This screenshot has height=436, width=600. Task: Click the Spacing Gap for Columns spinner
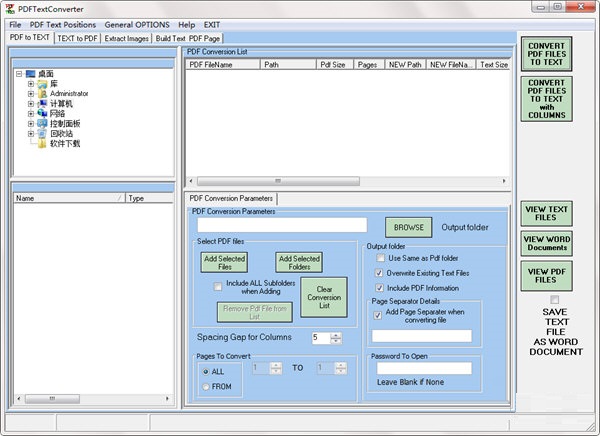(x=326, y=338)
